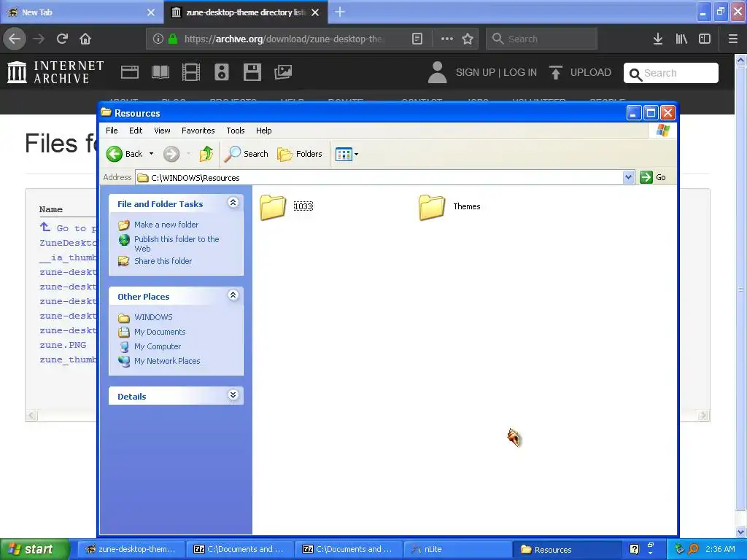
Task: Click the Firefox Search box
Action: pos(541,39)
